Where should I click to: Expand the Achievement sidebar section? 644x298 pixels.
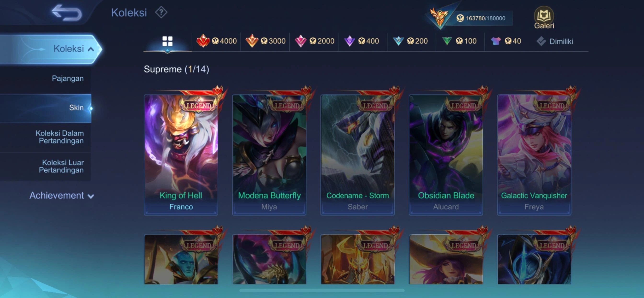point(62,196)
